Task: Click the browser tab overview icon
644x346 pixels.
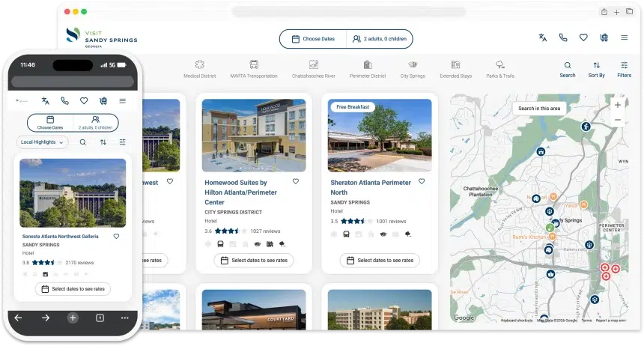Action: coord(629,11)
